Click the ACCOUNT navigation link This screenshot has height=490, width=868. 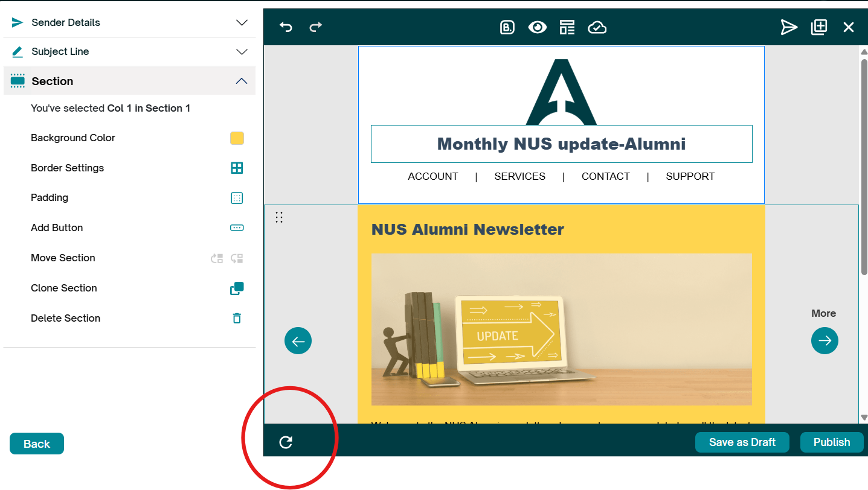pos(433,176)
